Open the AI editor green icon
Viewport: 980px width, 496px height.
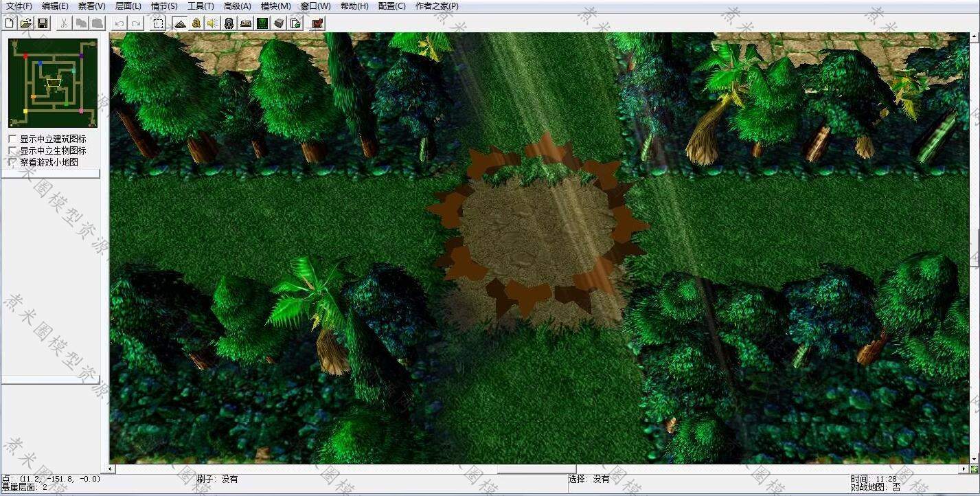(x=262, y=23)
